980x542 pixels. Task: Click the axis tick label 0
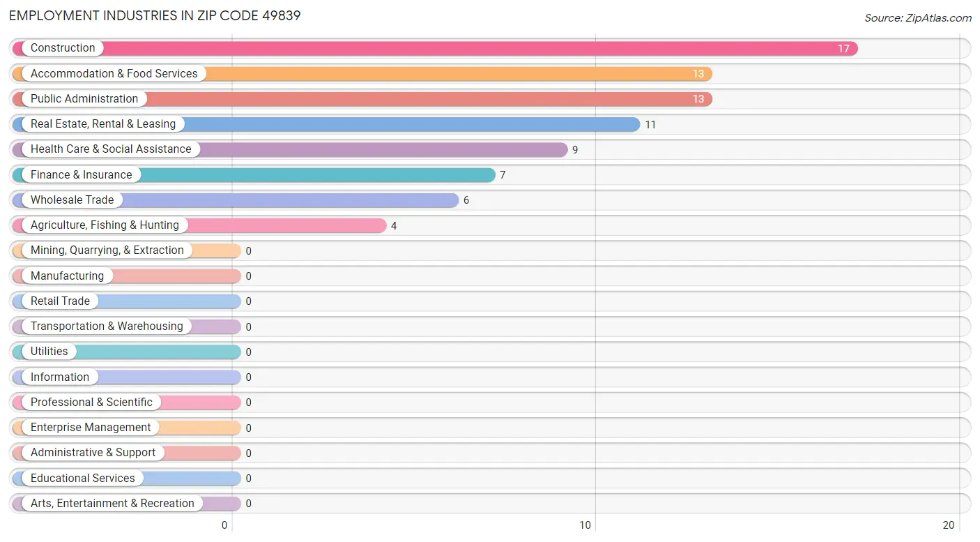click(224, 526)
